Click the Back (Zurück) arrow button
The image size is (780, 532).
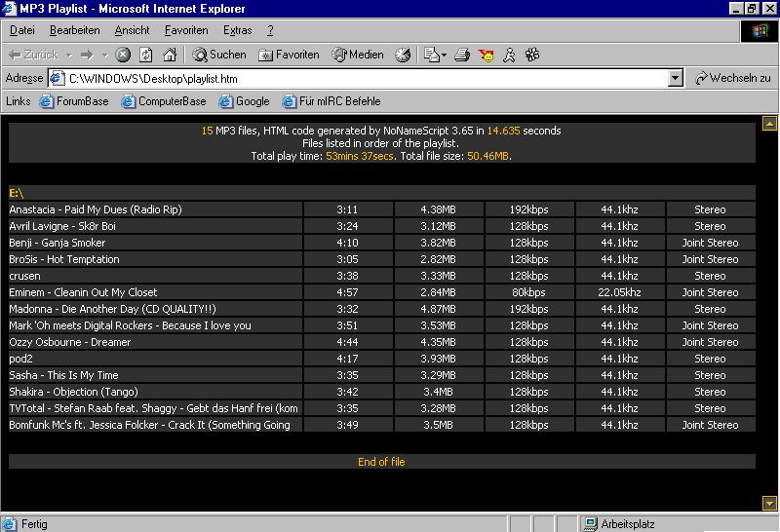[x=33, y=55]
